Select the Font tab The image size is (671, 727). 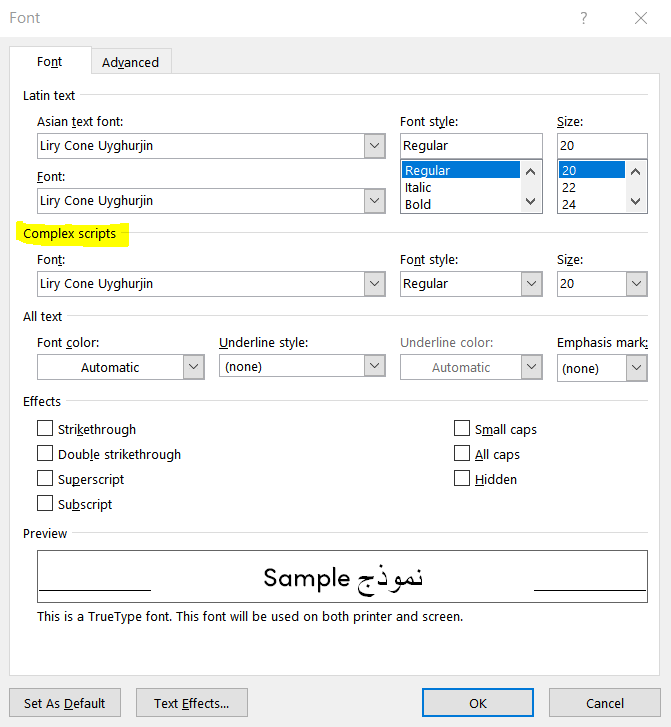(x=50, y=62)
